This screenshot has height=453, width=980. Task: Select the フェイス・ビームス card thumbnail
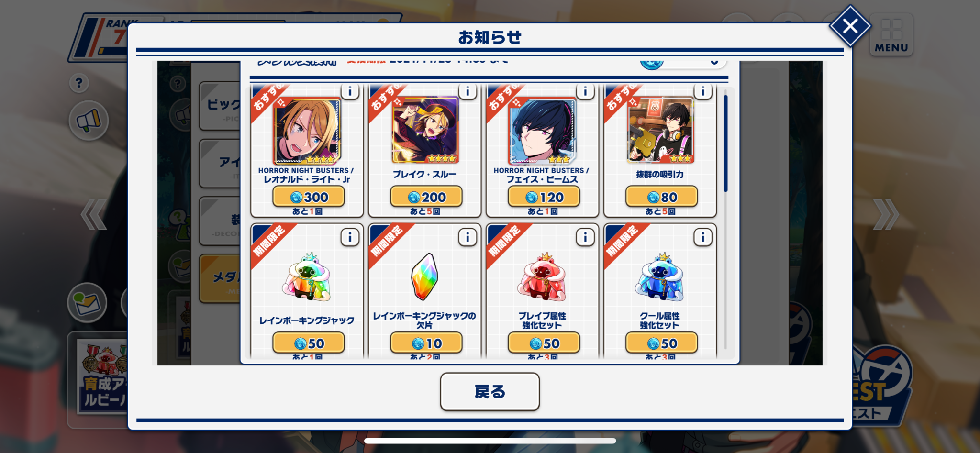point(542,131)
